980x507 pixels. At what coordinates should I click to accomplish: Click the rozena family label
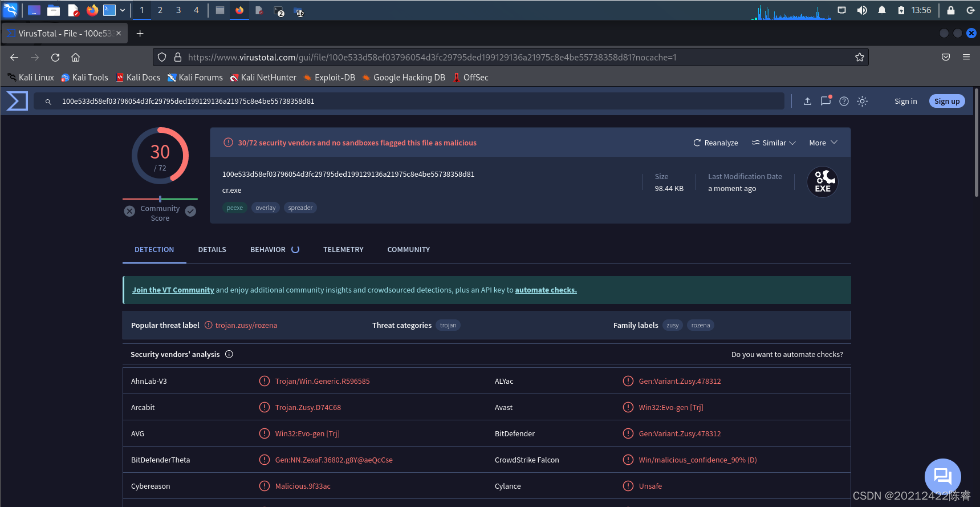point(701,325)
